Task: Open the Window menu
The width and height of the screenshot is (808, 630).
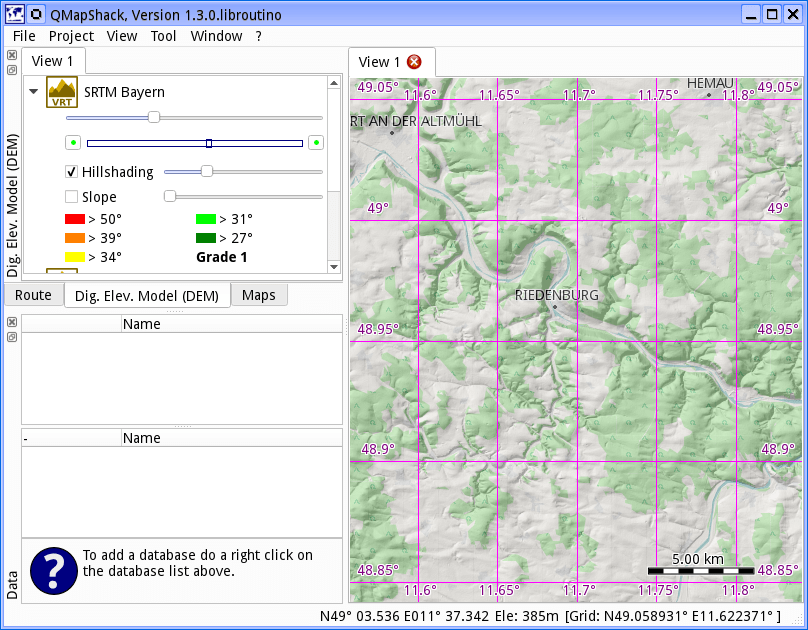Action: click(216, 36)
